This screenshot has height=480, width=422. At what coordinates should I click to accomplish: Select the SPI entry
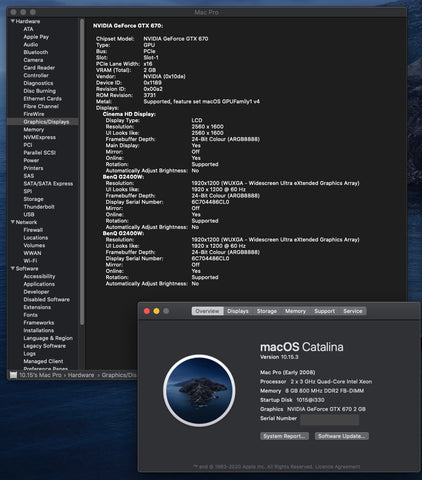28,191
